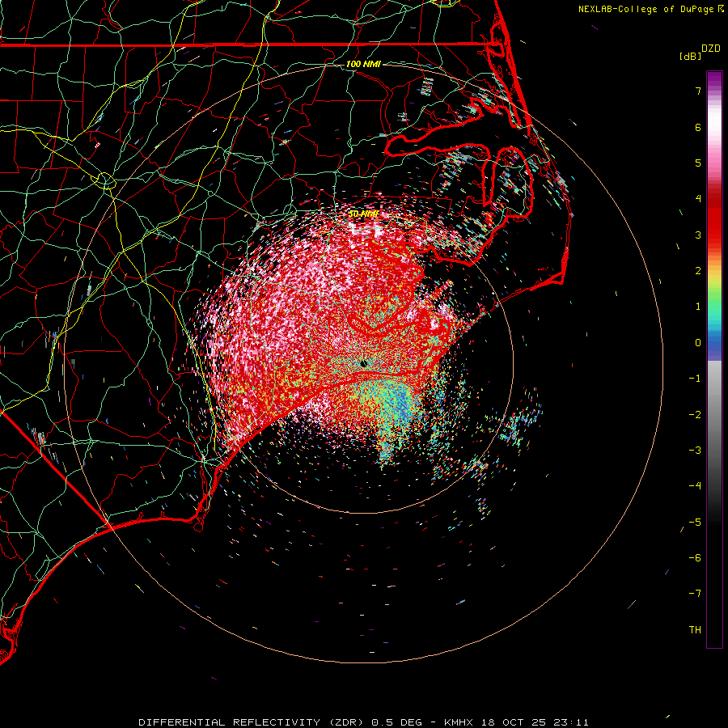
Task: Click the 50 NMI range ring label
Action: pos(363,214)
